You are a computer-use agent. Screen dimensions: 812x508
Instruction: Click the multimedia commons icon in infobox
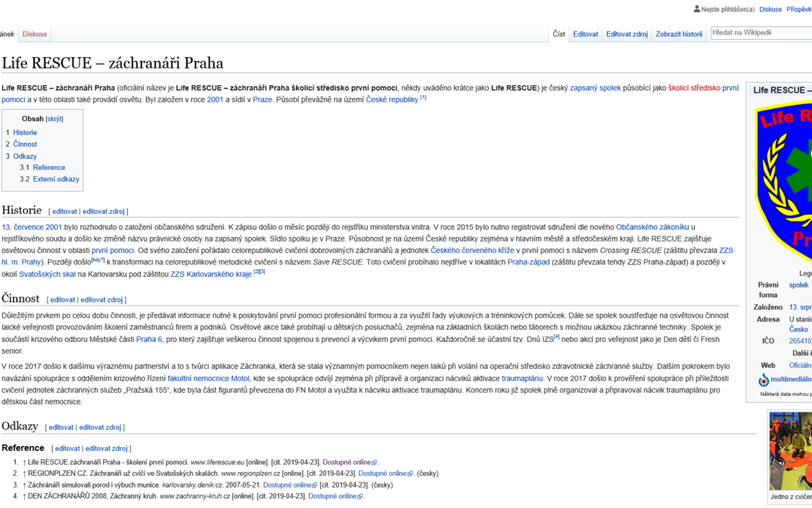tap(764, 380)
